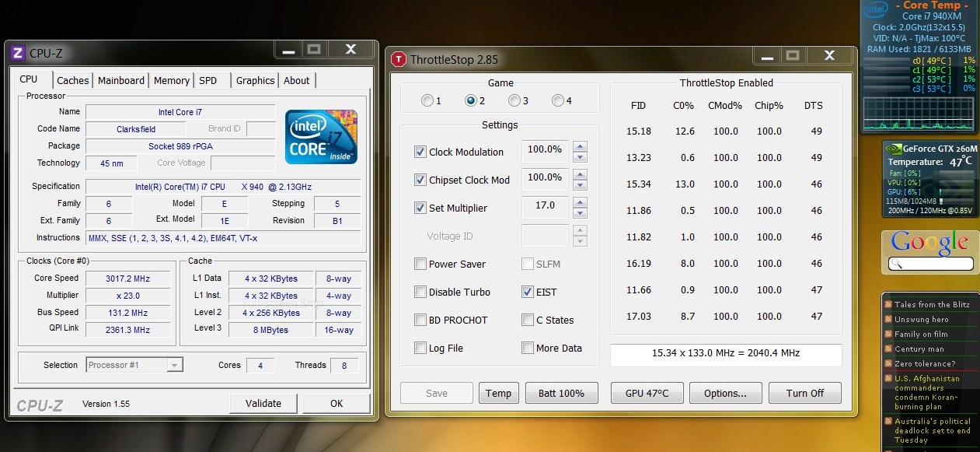Increase Chipset Clock Mod with up arrow
Image resolution: width=980 pixels, height=452 pixels.
[580, 174]
